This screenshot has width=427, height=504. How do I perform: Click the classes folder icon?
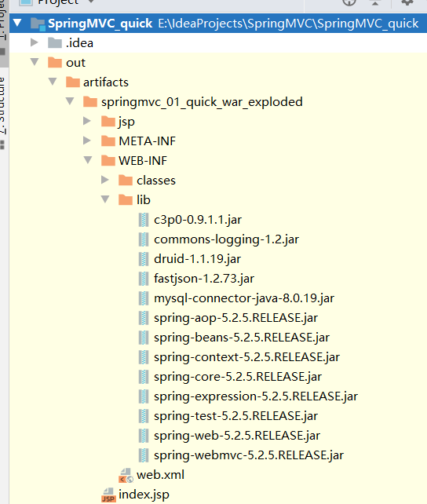tap(126, 180)
